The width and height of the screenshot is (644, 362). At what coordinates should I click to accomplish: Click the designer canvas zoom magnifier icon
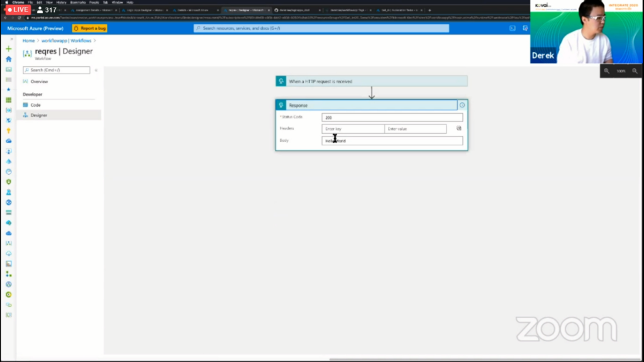607,70
